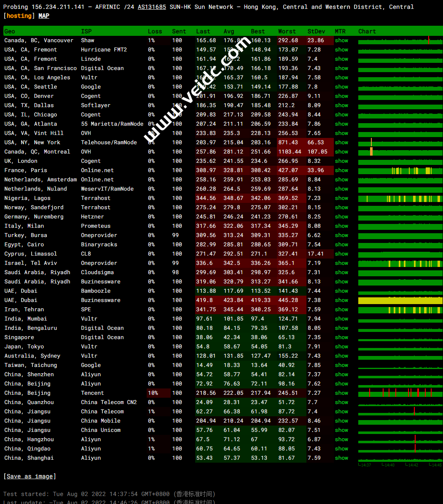Viewport: 443px width, 504px height.
Task: Show MTR for Beijing Tencent row
Action: coord(341,393)
